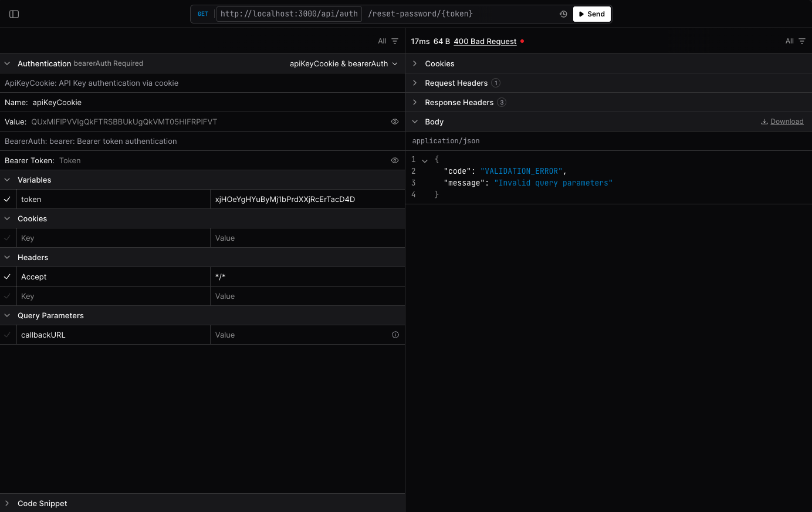Reveal the apiKeyCookie value

(x=395, y=122)
